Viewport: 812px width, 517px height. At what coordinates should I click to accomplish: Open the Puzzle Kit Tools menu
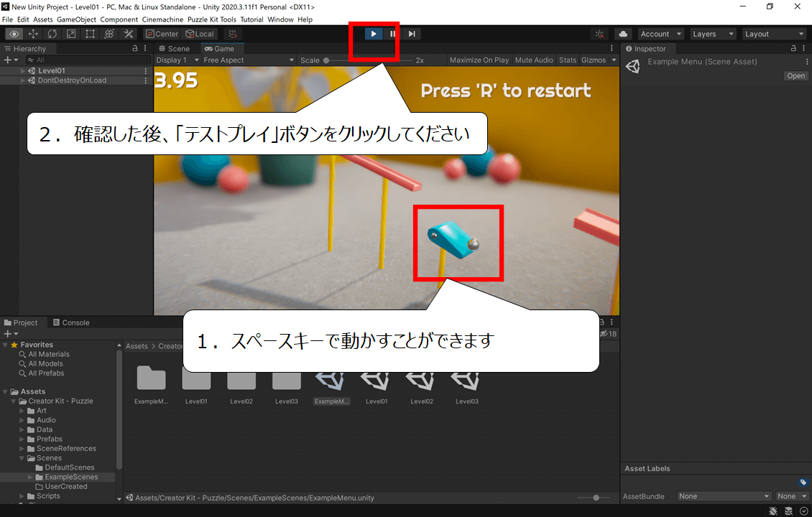212,19
